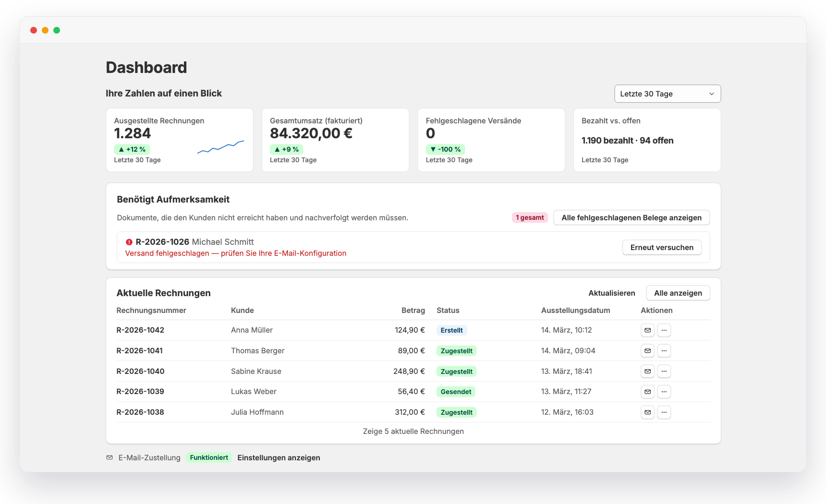
Task: Click the red error icon beside R-2026-1026
Action: coord(129,242)
